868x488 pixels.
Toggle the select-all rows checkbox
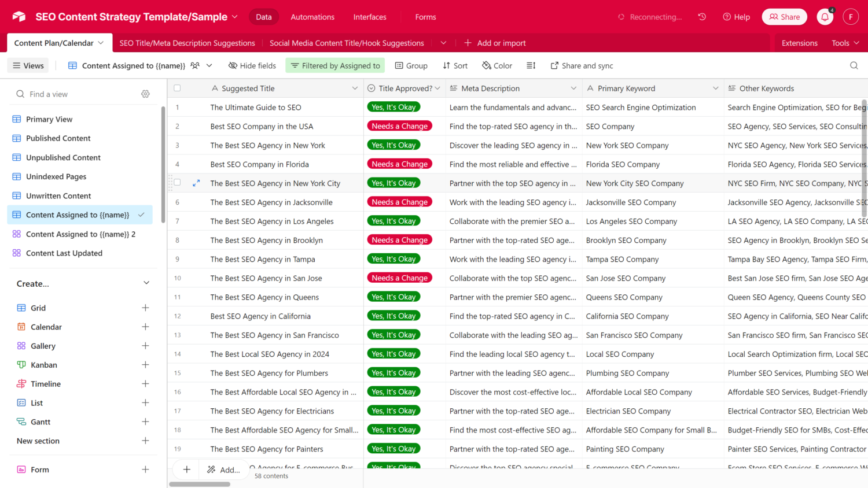tap(177, 88)
